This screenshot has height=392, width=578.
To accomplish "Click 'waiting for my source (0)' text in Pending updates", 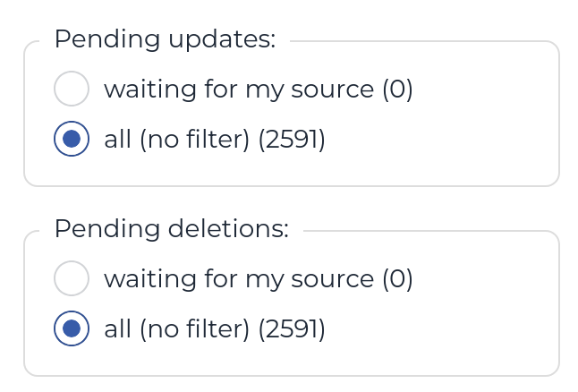I will coord(258,89).
